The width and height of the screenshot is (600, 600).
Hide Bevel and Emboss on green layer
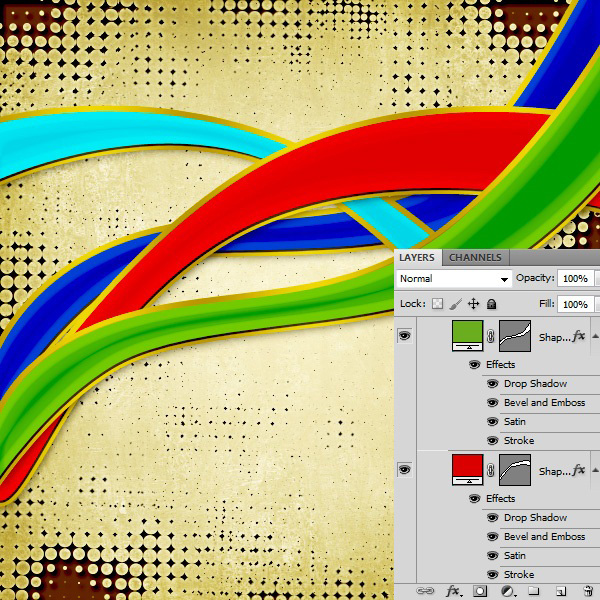[492, 403]
